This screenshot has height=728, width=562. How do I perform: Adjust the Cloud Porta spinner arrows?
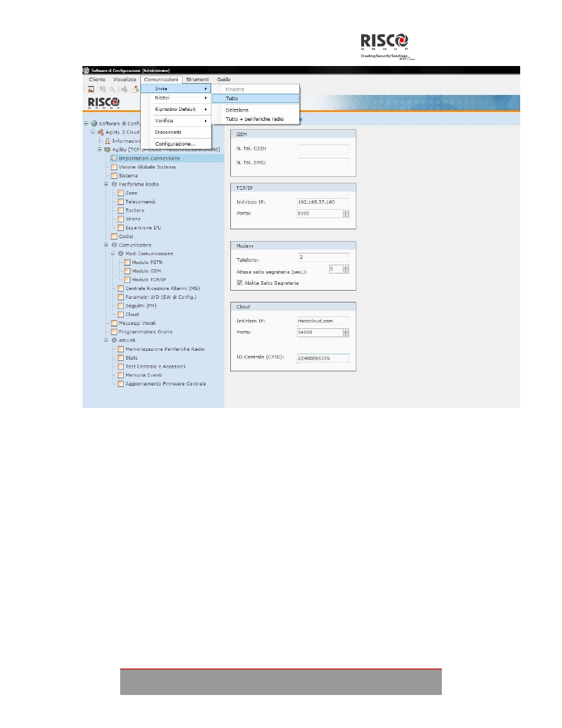pos(346,332)
